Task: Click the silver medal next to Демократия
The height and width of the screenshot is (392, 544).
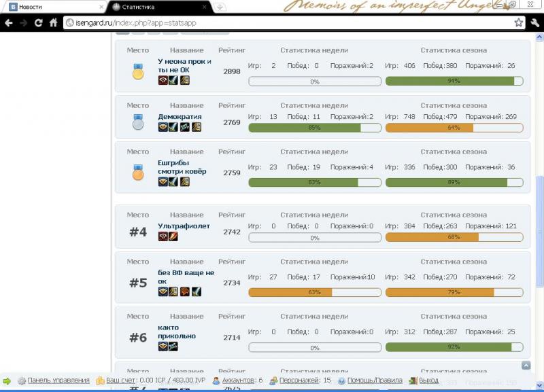Action: click(138, 122)
